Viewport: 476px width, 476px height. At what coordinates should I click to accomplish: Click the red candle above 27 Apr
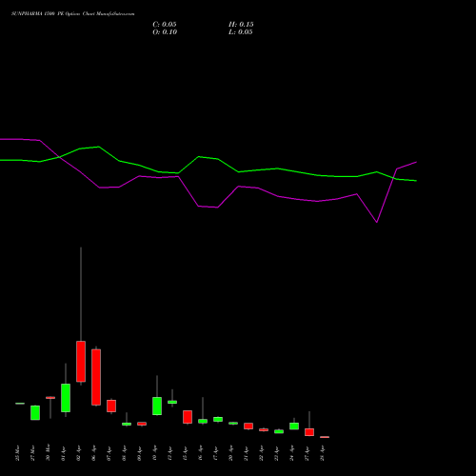click(x=309, y=432)
